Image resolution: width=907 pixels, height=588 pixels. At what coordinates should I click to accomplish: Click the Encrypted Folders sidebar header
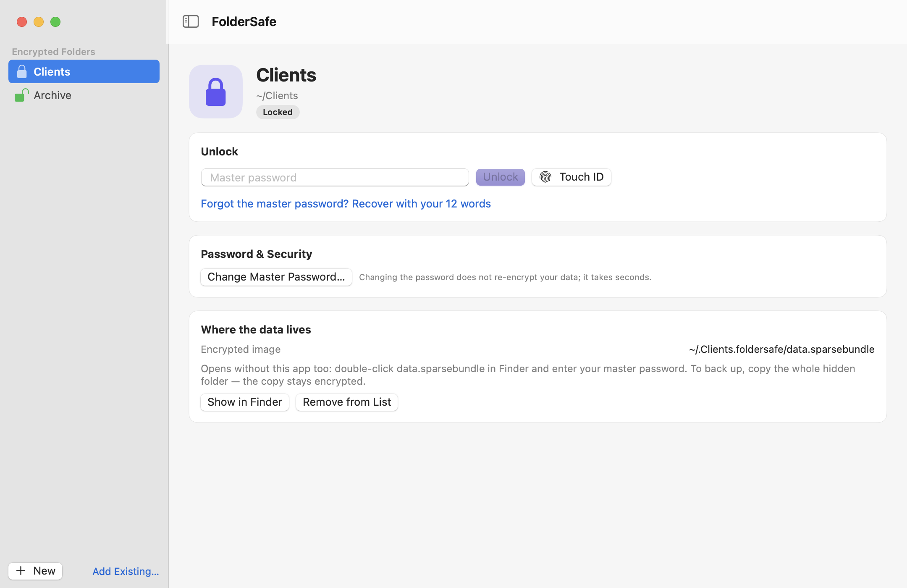(x=54, y=52)
